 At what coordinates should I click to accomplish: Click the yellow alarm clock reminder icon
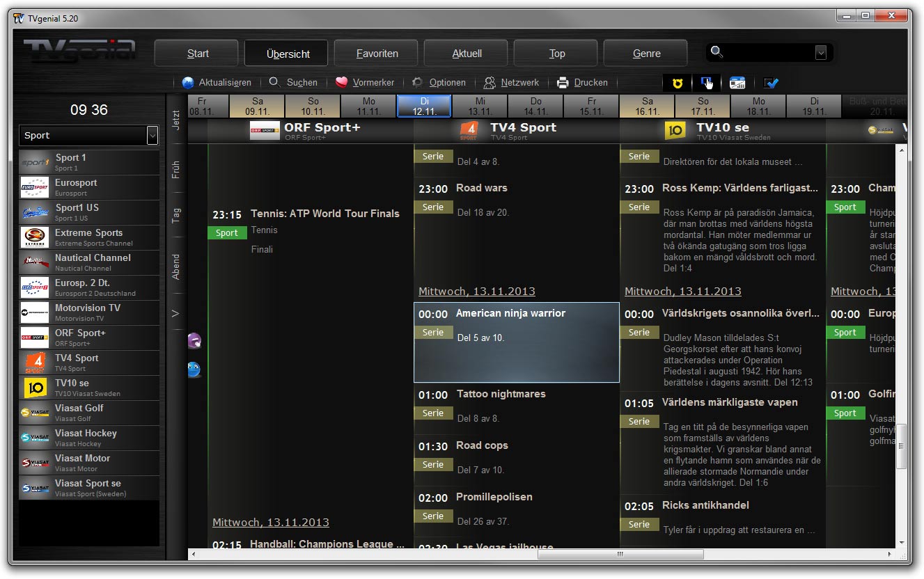coord(677,83)
